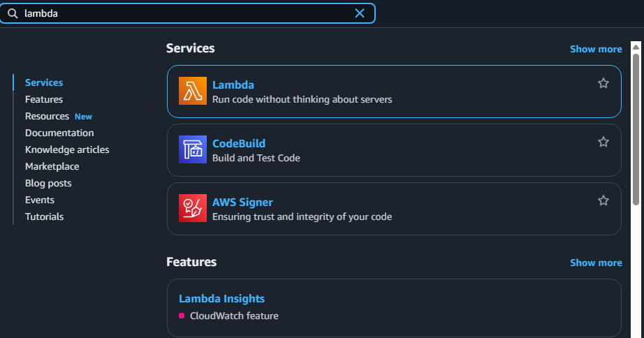Viewport: 644px width, 338px height.
Task: Click the Services section heading
Action: pyautogui.click(x=191, y=48)
